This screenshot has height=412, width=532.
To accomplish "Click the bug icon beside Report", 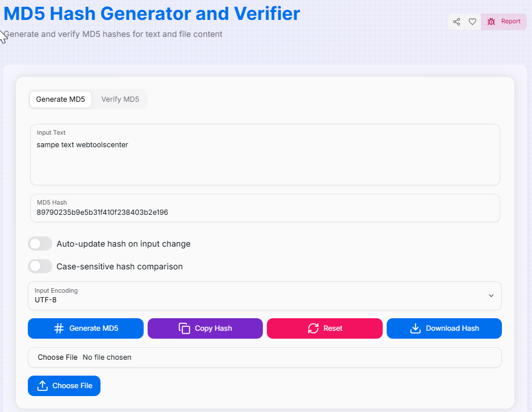I will [x=491, y=22].
